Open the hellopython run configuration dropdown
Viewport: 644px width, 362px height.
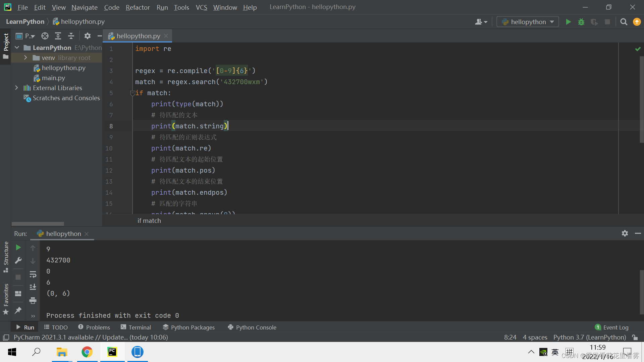[x=528, y=22]
